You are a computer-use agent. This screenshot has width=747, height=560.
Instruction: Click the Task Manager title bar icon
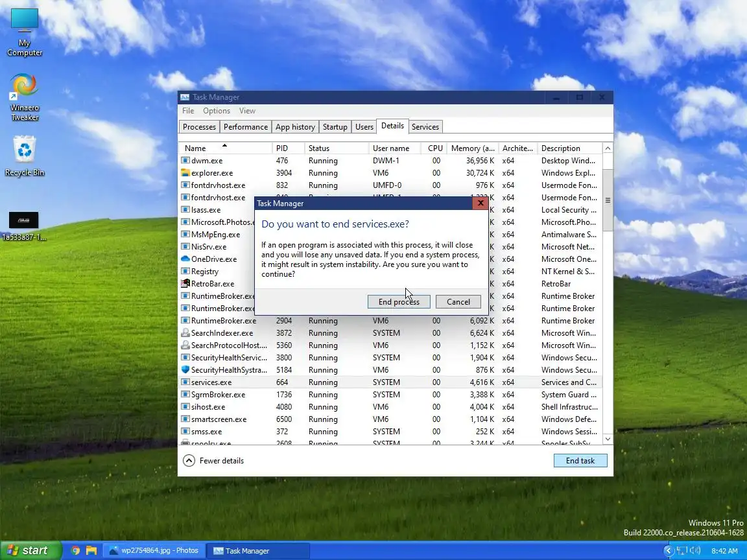(x=185, y=97)
